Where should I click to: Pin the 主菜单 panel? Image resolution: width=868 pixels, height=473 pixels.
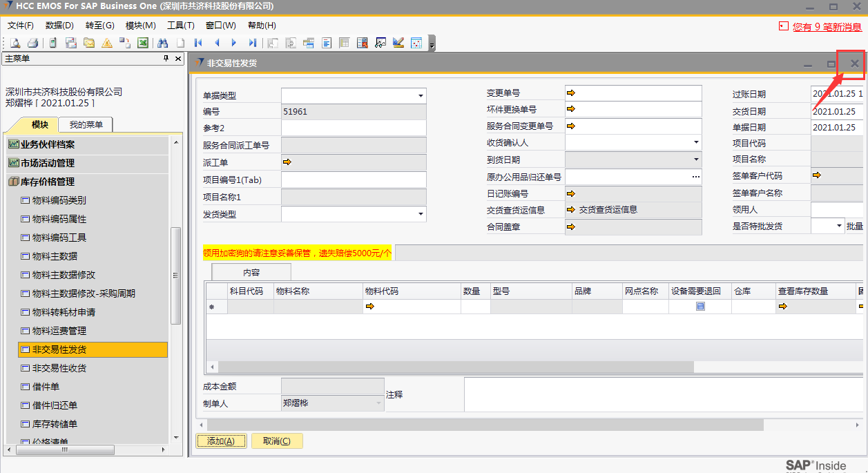pos(166,59)
